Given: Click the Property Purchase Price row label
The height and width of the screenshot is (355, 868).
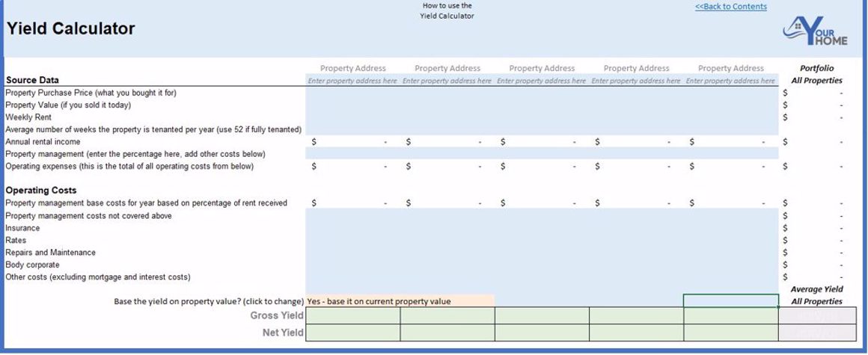Looking at the screenshot, I should click(x=91, y=93).
